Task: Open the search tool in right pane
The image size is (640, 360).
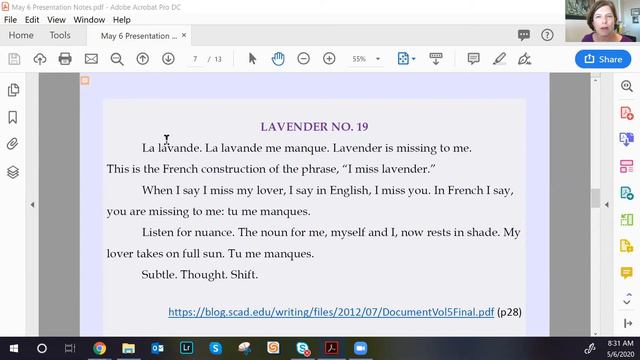Action: [627, 86]
